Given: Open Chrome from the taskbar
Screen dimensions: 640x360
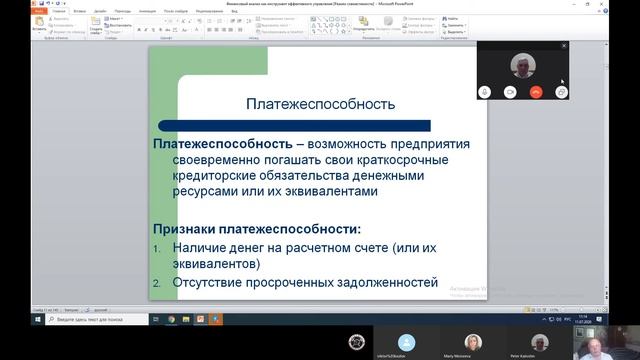Looking at the screenshot, I should [171, 319].
